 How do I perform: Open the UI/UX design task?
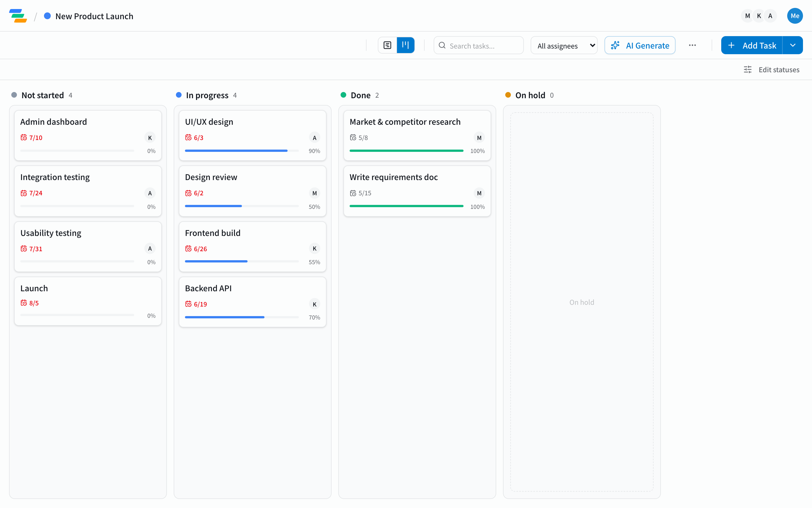point(253,135)
